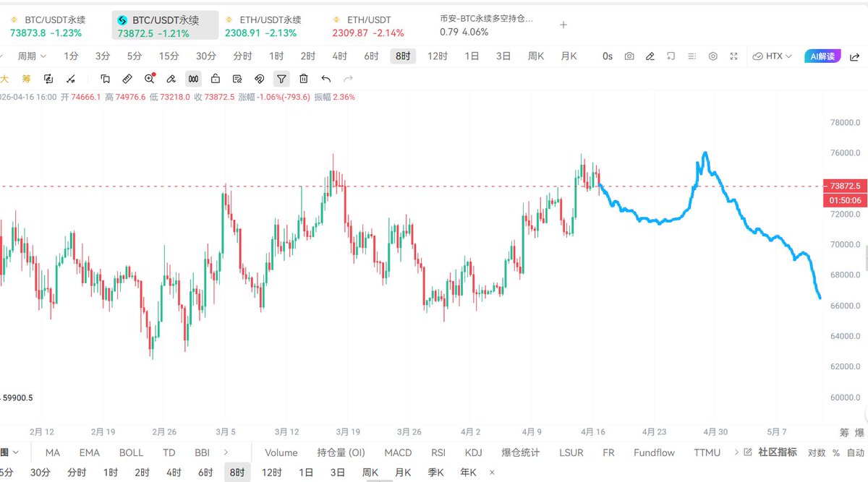Take a chart snapshot with camera icon
The image size is (868, 482).
point(629,56)
